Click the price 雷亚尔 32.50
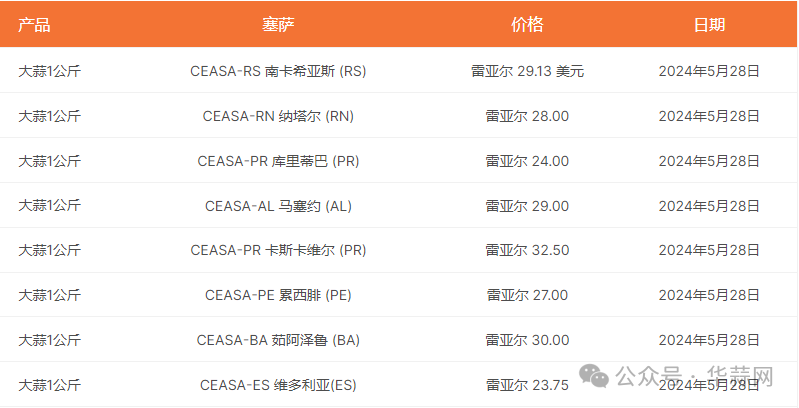Image resolution: width=799 pixels, height=408 pixels. [x=527, y=250]
